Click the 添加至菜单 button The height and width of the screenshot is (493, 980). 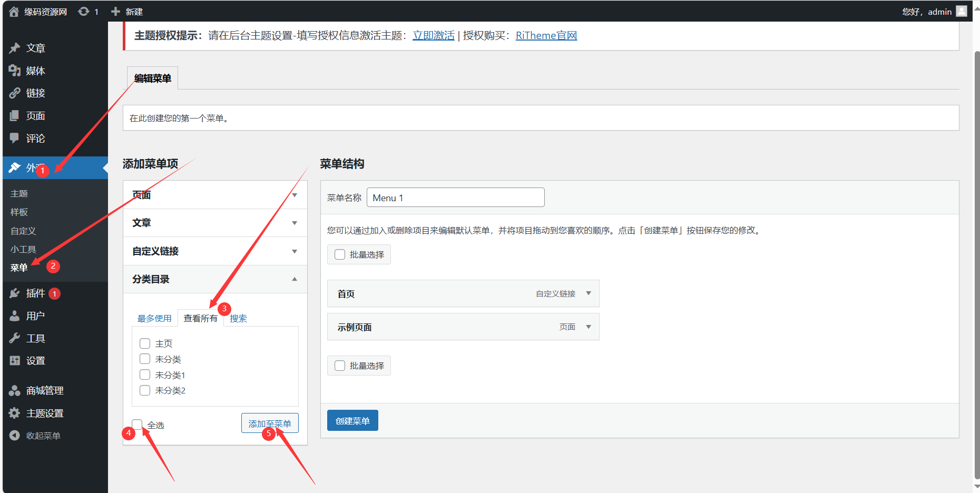pyautogui.click(x=270, y=423)
